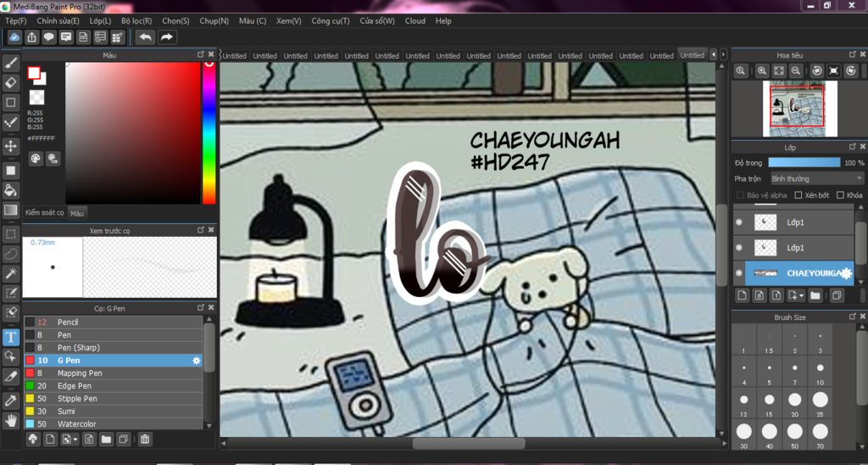Screen dimensions: 868x465
Task: Choose the Gradient tool
Action: click(x=10, y=210)
